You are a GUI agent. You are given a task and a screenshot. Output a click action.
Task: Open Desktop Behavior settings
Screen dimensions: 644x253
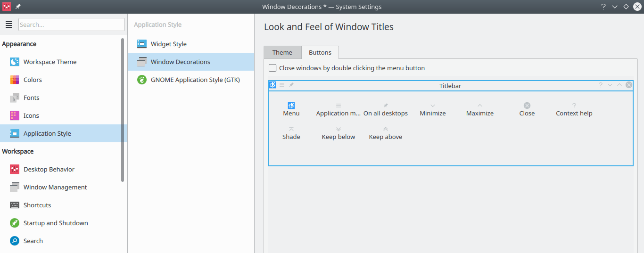tap(63, 169)
